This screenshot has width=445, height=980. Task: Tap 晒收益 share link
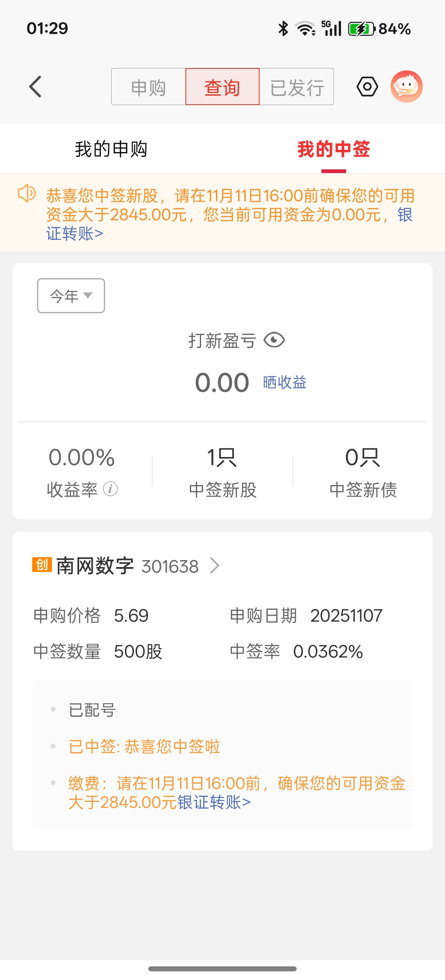pyautogui.click(x=285, y=382)
